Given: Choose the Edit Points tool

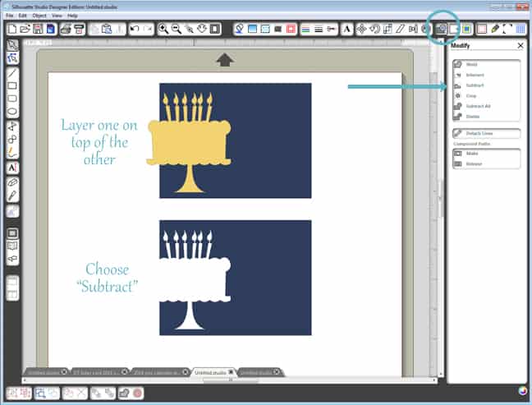Looking at the screenshot, I should [x=12, y=58].
